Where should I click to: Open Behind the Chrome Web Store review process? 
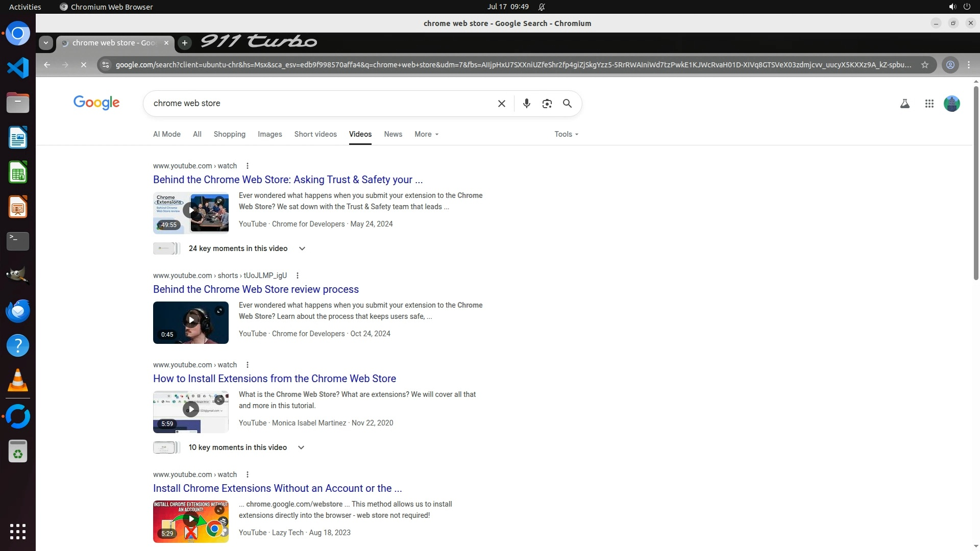(256, 289)
